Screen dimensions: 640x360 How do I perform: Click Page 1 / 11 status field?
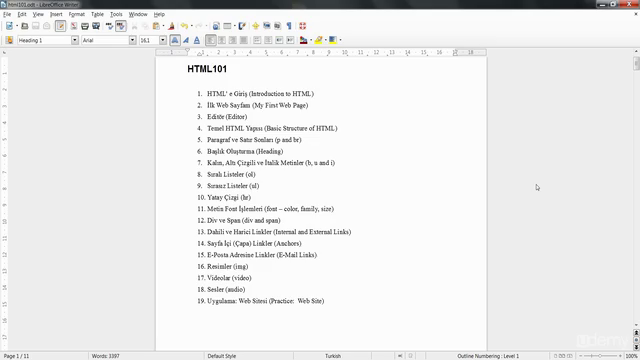tap(16, 356)
